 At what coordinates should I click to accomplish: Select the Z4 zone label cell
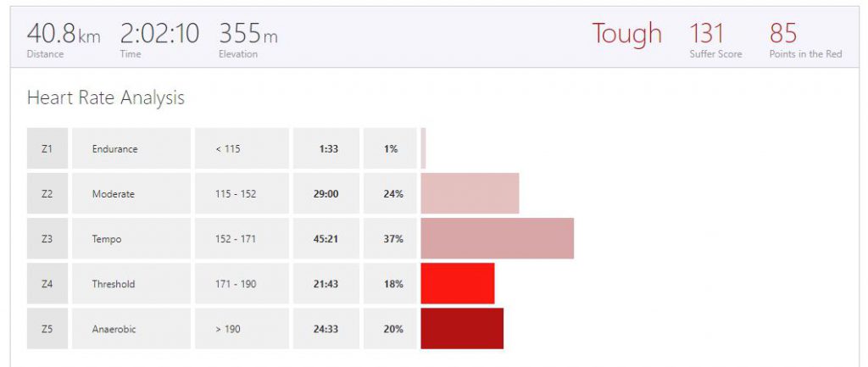(x=47, y=284)
